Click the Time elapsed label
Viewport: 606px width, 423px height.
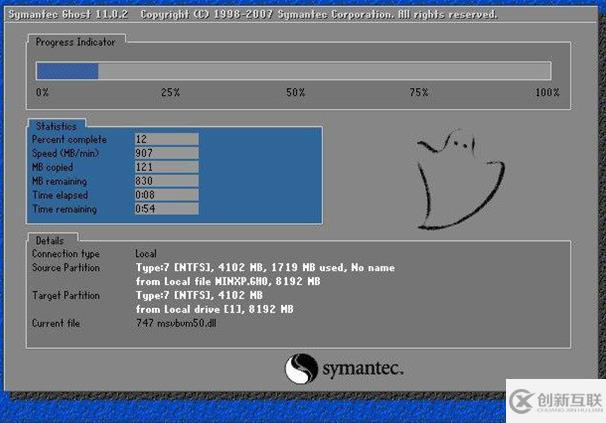(x=60, y=195)
